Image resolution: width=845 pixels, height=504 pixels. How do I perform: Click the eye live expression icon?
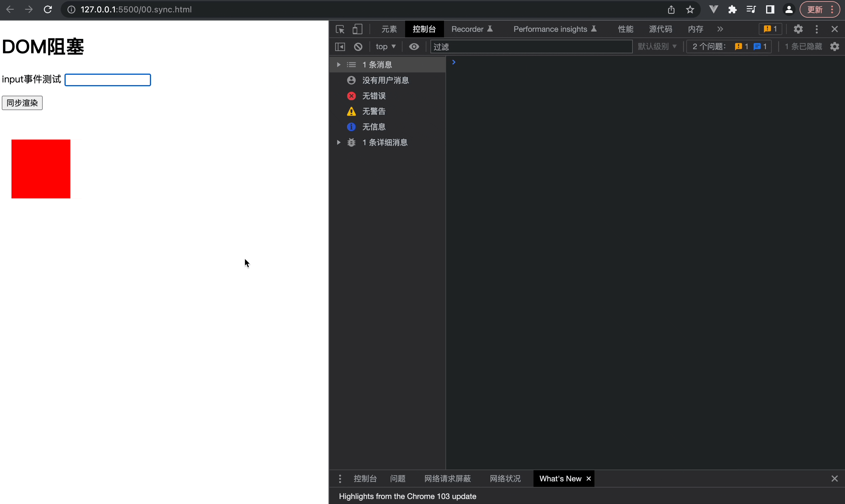[414, 47]
